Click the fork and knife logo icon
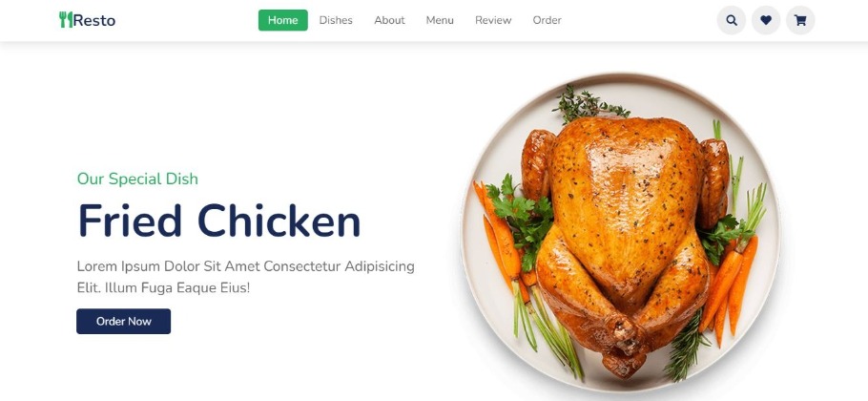 (66, 20)
